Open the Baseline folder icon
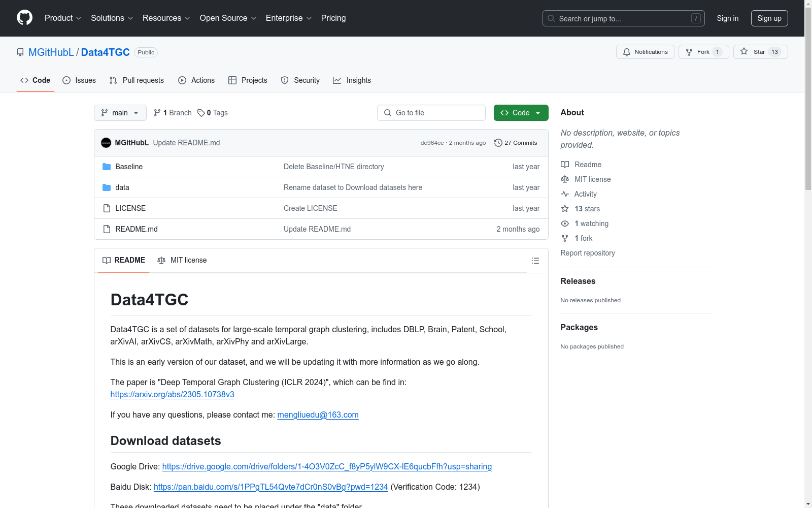This screenshot has height=508, width=812. pos(107,167)
